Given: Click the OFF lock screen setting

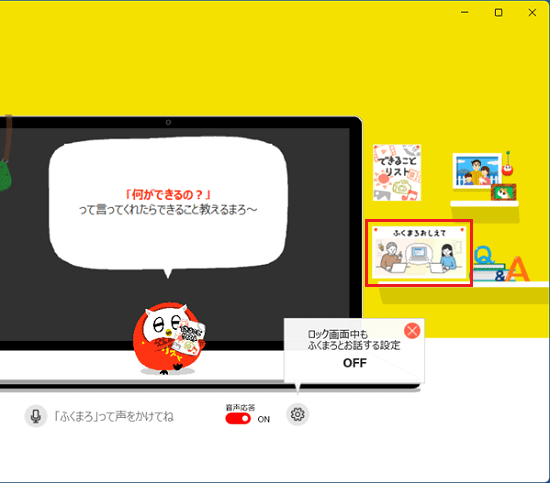Looking at the screenshot, I should (355, 363).
